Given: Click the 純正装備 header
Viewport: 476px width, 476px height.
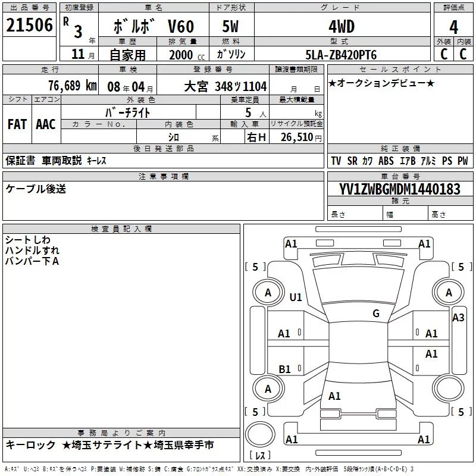Looking at the screenshot, I should (400, 148).
